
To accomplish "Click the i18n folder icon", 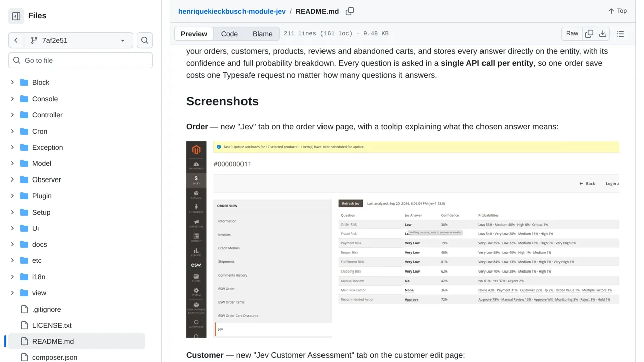I will pos(24,277).
